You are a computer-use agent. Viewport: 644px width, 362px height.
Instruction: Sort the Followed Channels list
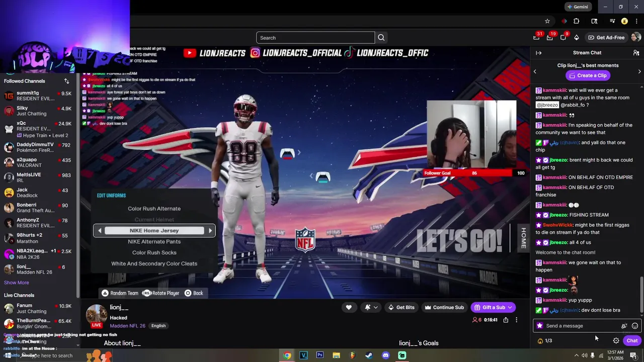tap(66, 81)
